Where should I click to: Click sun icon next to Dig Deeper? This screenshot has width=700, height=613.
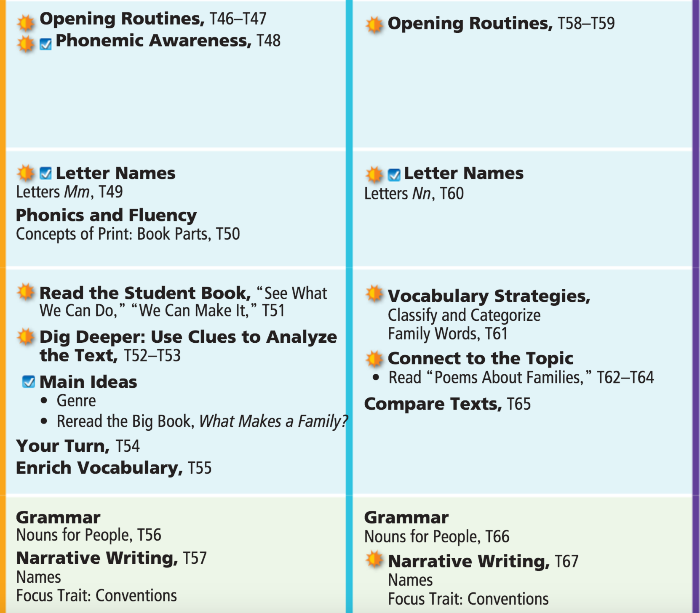(x=26, y=337)
